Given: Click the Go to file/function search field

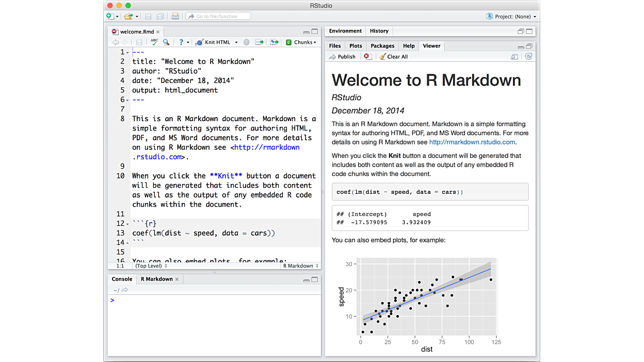Looking at the screenshot, I should click(218, 17).
